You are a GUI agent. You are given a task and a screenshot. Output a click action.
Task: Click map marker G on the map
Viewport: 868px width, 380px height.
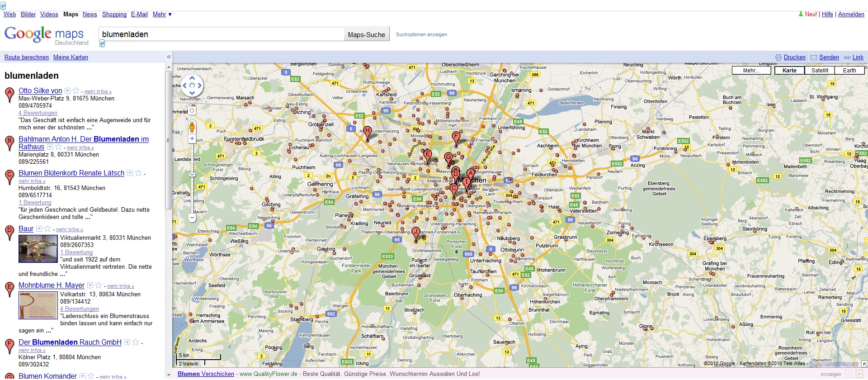coord(448,159)
